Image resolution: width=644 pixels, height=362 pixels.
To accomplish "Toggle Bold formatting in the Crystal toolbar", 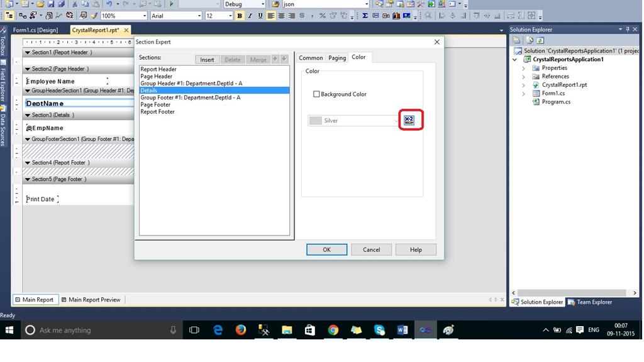I will pyautogui.click(x=240, y=16).
